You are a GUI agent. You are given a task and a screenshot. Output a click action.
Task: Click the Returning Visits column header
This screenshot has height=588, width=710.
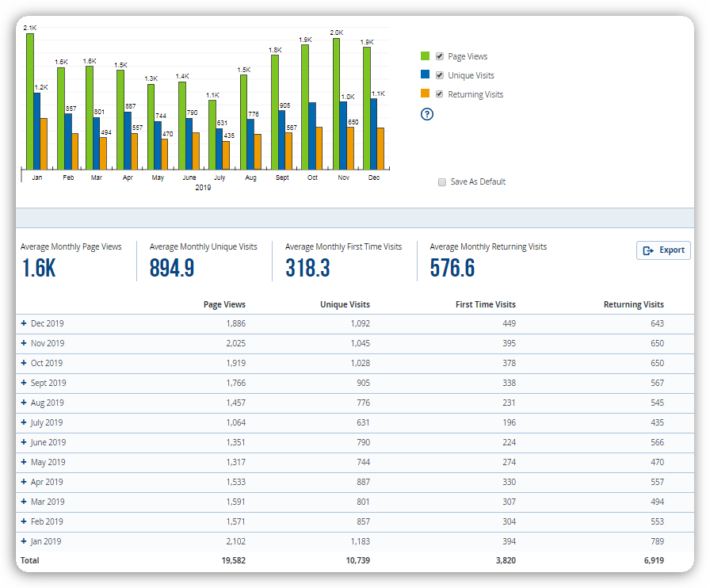click(x=633, y=304)
